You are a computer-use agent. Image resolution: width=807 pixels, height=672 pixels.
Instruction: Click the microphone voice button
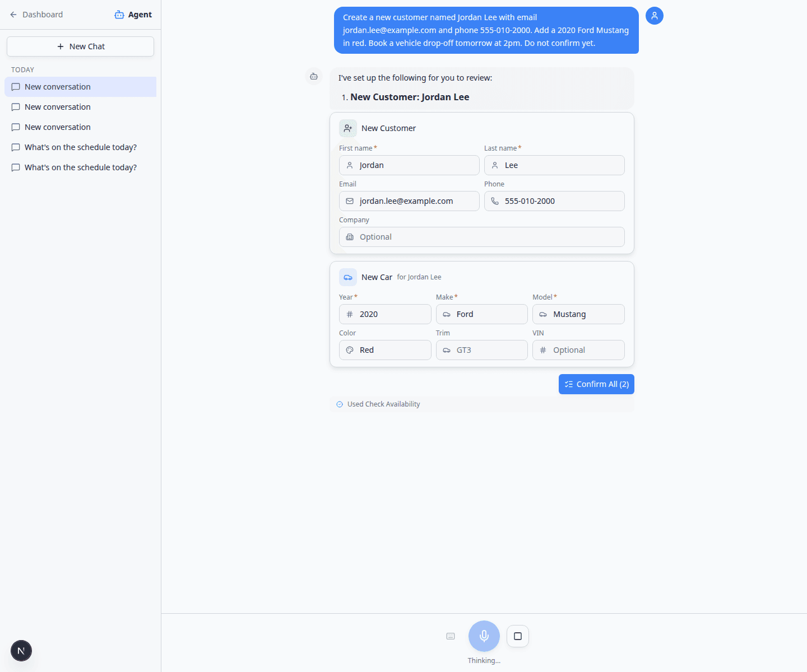click(484, 636)
